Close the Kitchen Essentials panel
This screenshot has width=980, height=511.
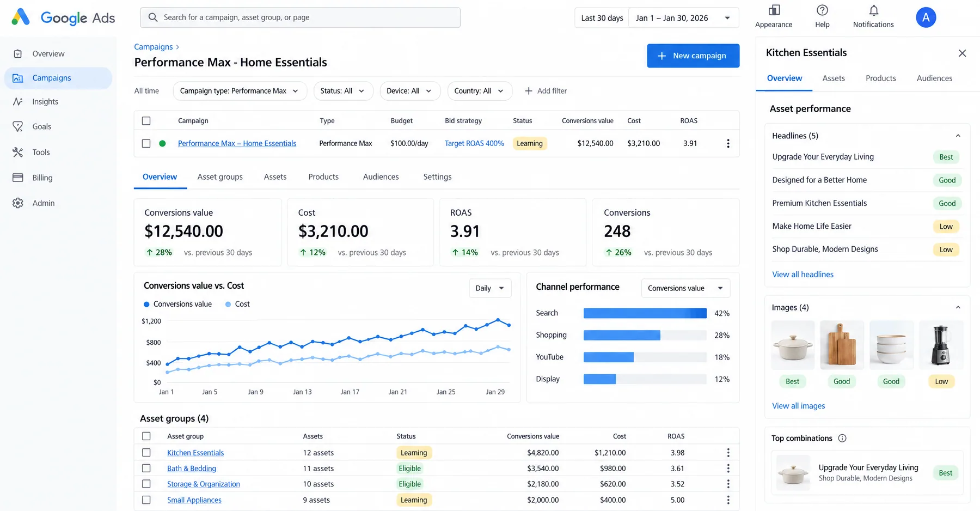pos(962,53)
